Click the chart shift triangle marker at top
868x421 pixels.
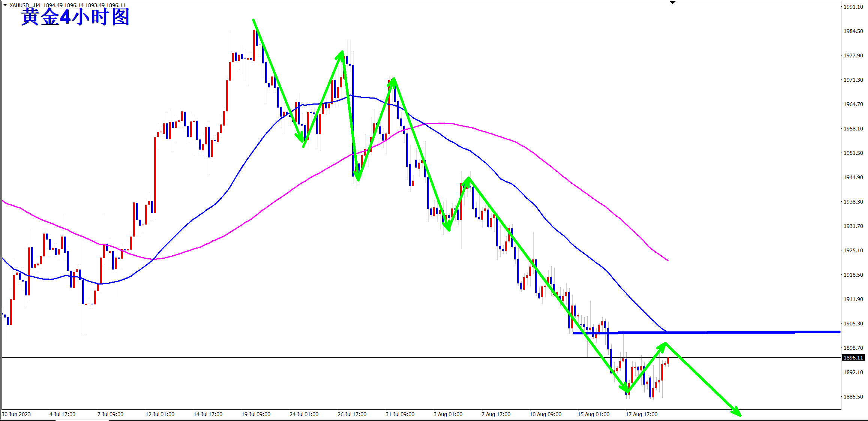click(x=673, y=2)
